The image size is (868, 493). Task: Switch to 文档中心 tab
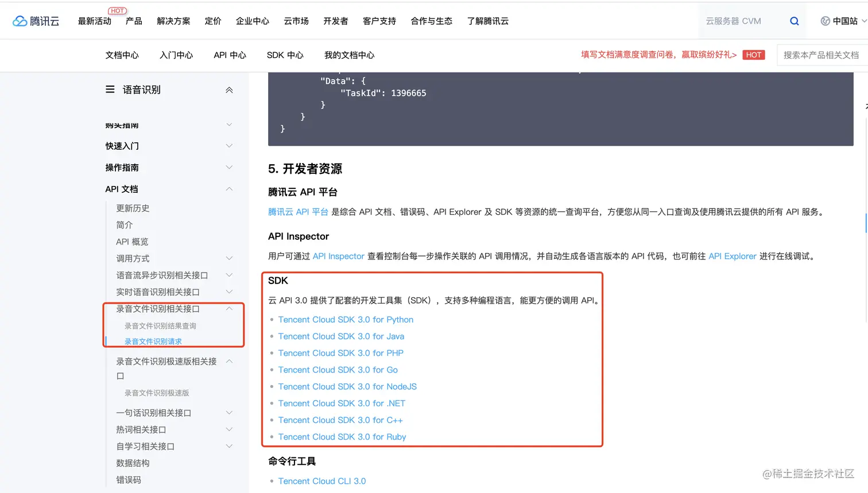pos(122,55)
